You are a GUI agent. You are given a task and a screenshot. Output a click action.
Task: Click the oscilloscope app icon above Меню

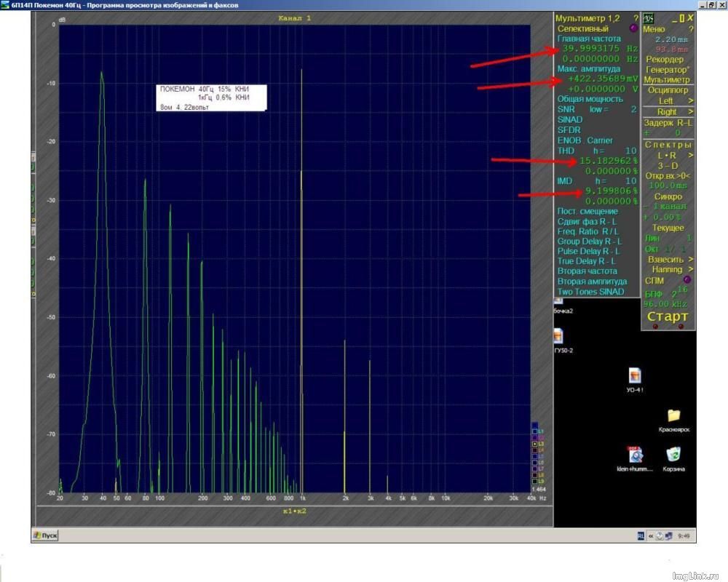(x=648, y=19)
